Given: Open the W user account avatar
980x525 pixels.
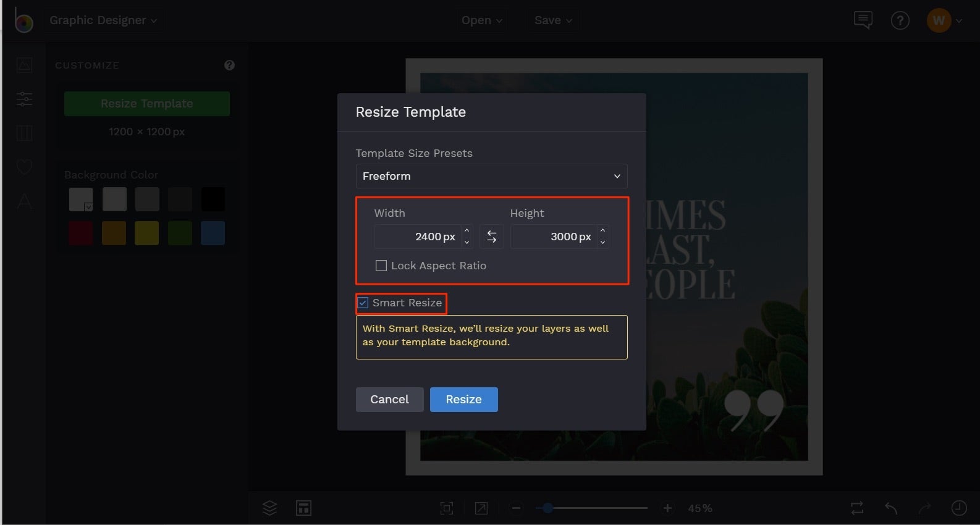Looking at the screenshot, I should tap(939, 20).
